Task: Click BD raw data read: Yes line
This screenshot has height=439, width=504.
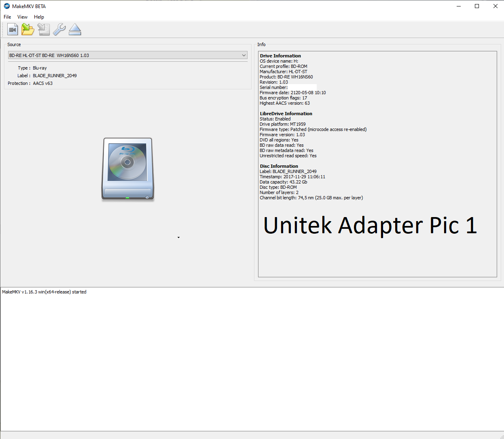Action: click(282, 145)
